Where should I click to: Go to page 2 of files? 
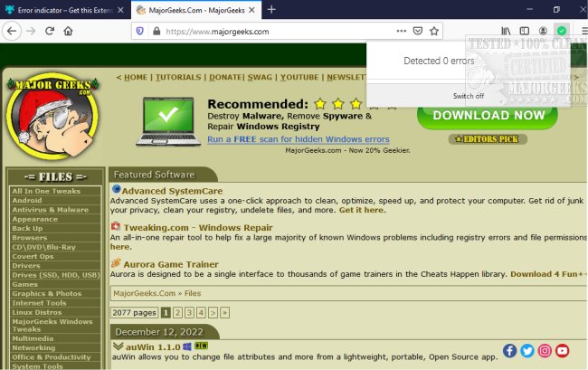point(177,313)
